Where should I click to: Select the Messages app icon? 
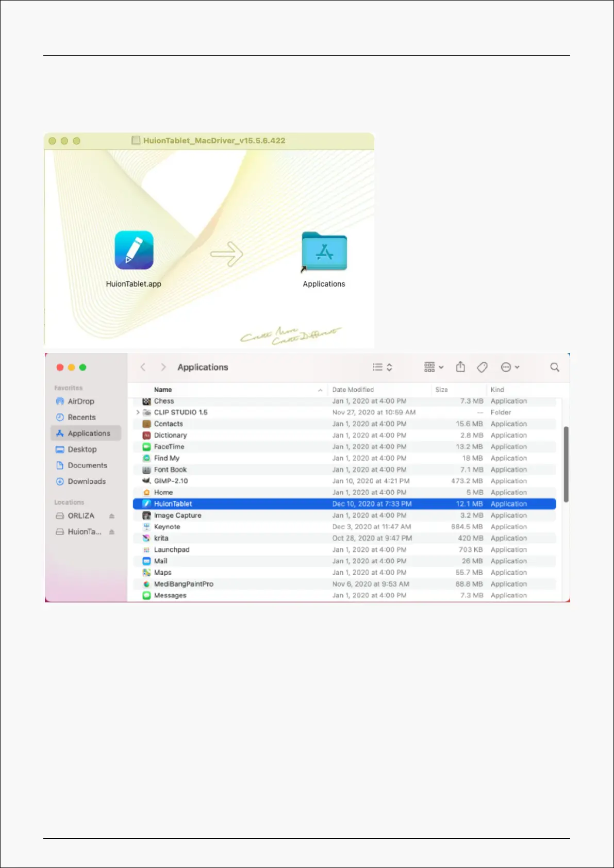[x=146, y=595]
